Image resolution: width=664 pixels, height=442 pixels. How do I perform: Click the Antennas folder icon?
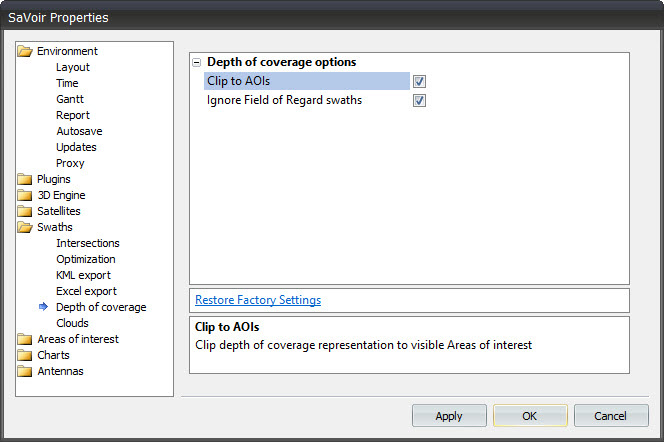tap(26, 371)
